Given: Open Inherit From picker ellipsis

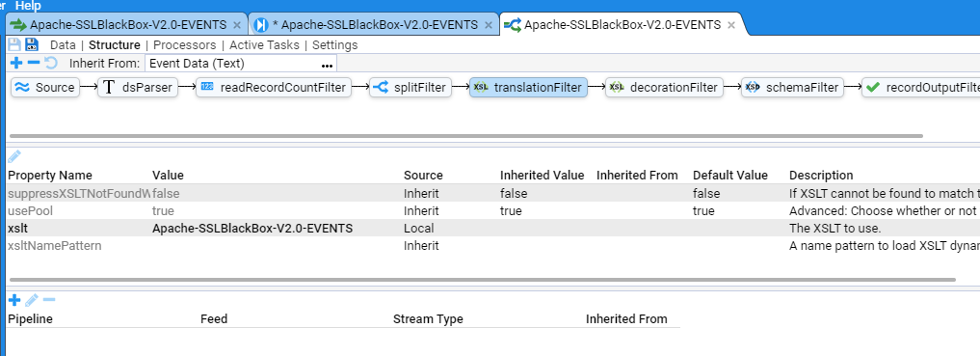Looking at the screenshot, I should coord(327,64).
